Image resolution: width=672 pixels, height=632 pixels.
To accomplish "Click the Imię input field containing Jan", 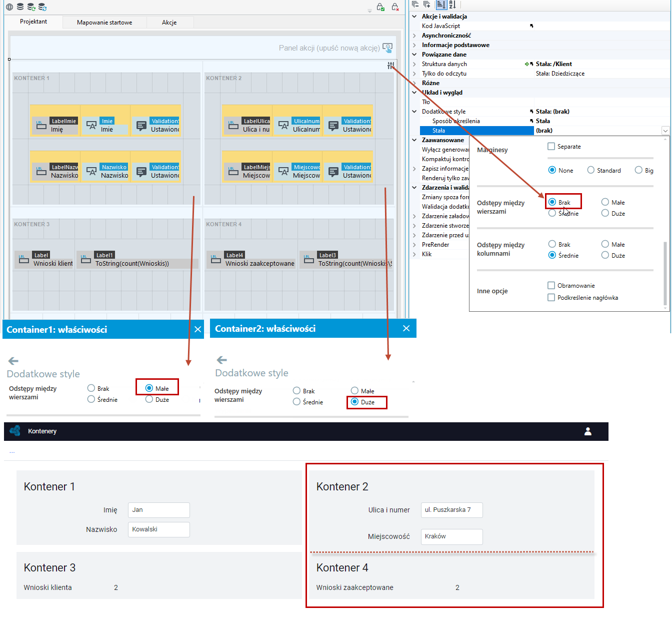I will click(159, 510).
